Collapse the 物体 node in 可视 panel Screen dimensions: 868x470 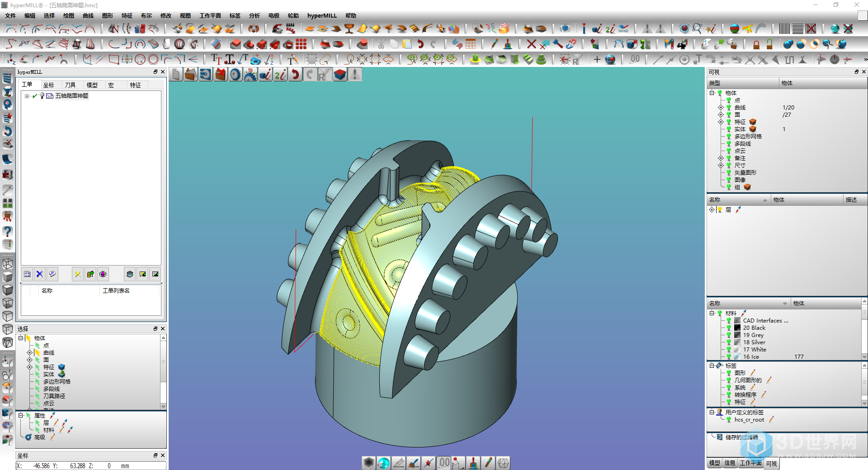pyautogui.click(x=712, y=93)
